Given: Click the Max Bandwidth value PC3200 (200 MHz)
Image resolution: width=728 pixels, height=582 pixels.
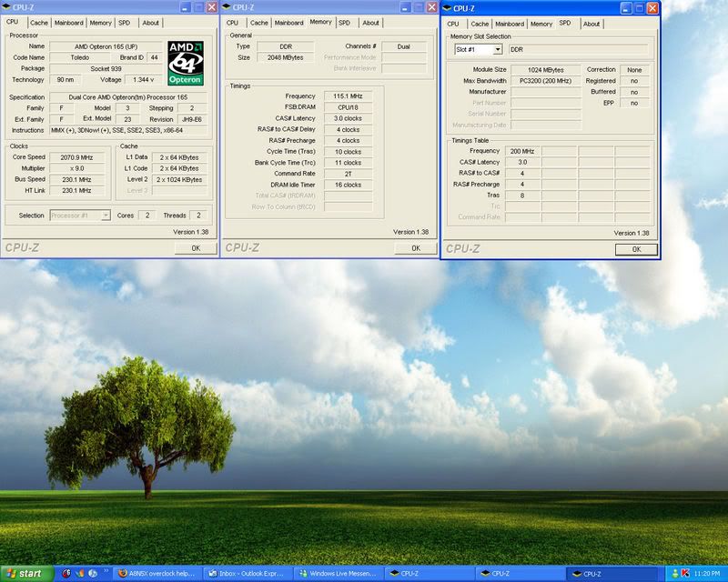Looking at the screenshot, I should 545,81.
